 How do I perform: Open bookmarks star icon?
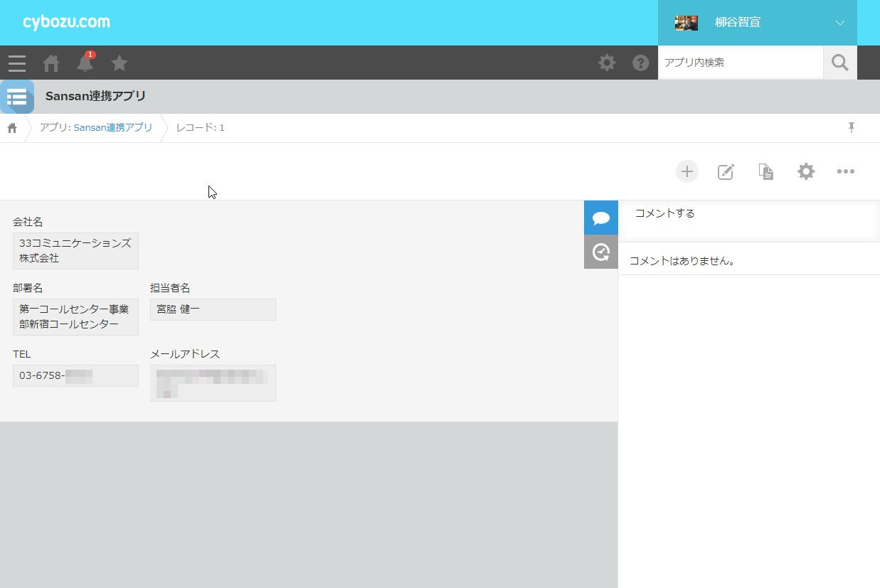pos(120,63)
